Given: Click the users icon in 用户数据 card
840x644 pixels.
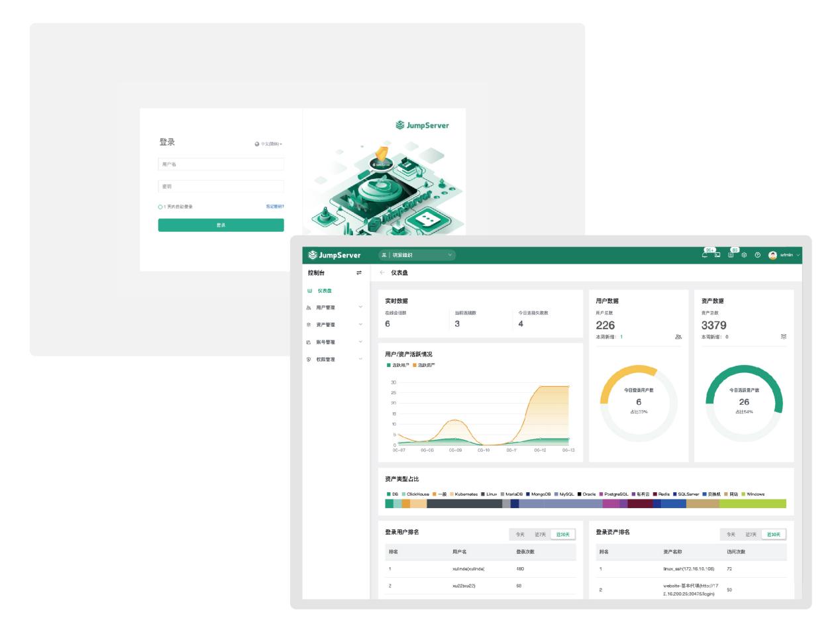Looking at the screenshot, I should (x=678, y=337).
